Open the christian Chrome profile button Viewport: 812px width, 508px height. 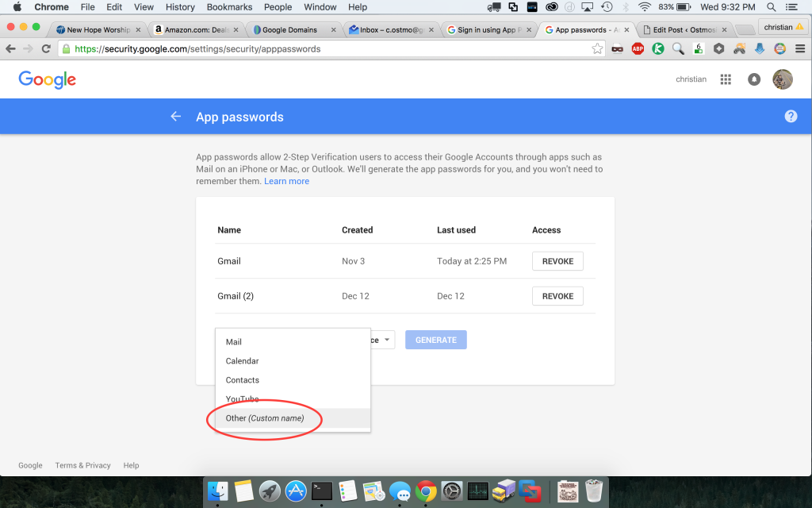point(783,27)
